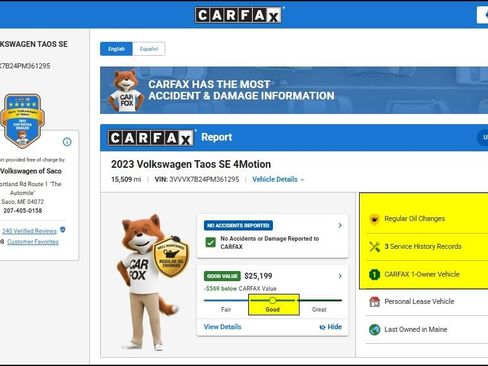This screenshot has width=488, height=366.
Task: Switch to the Español language tab
Action: coord(149,49)
